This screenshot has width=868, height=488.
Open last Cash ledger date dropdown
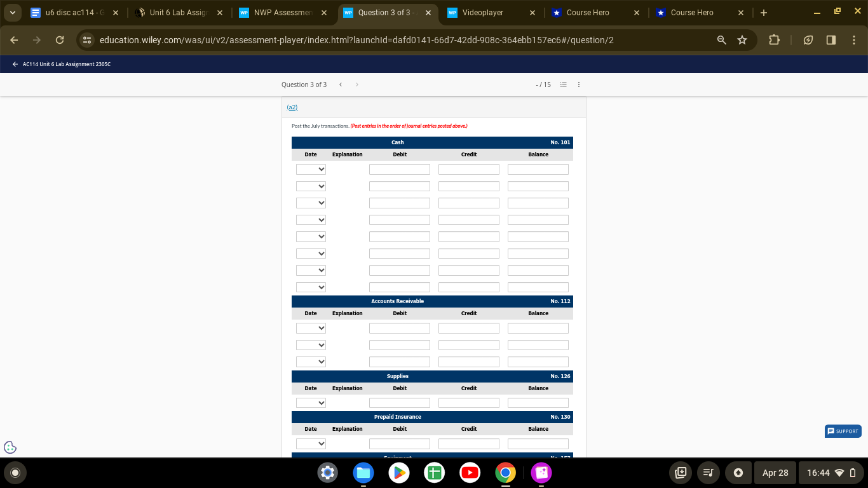coord(311,287)
